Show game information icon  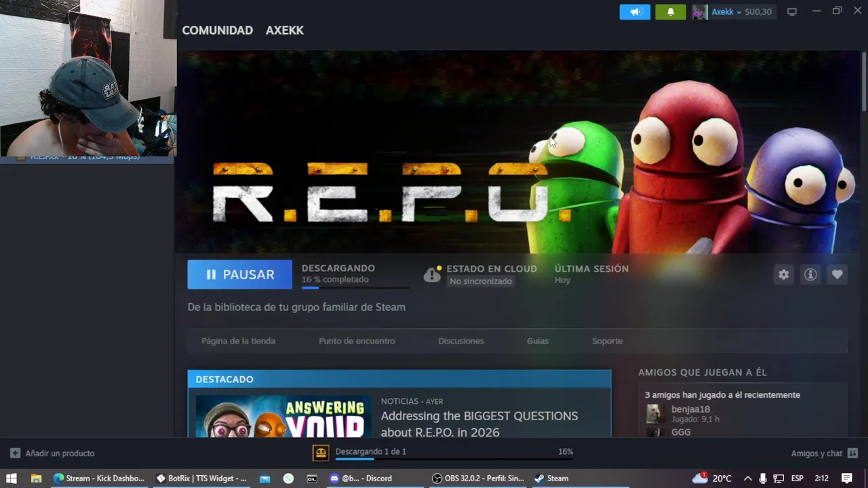810,274
